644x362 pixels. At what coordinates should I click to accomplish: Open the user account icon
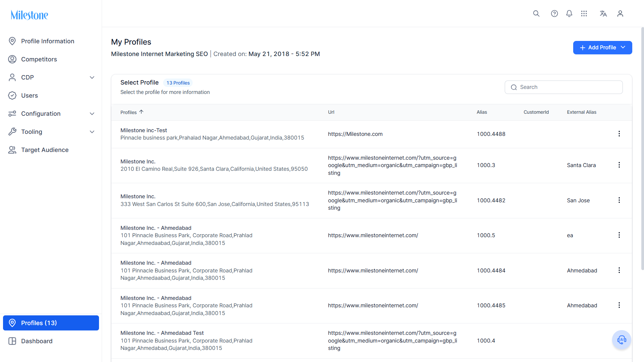point(620,13)
